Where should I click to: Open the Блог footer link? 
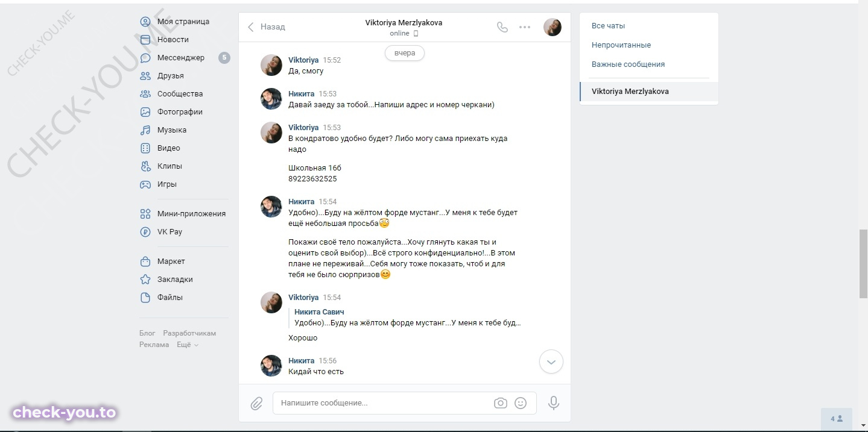pos(147,333)
